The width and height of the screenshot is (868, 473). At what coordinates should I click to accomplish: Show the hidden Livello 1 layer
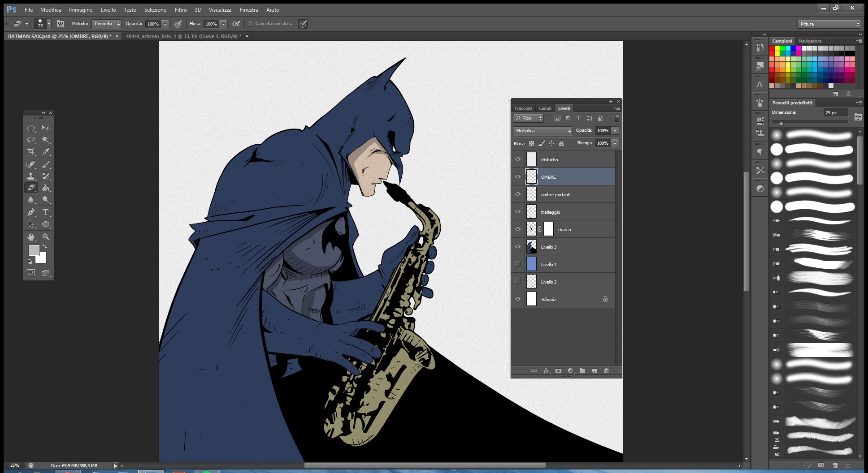[x=518, y=264]
